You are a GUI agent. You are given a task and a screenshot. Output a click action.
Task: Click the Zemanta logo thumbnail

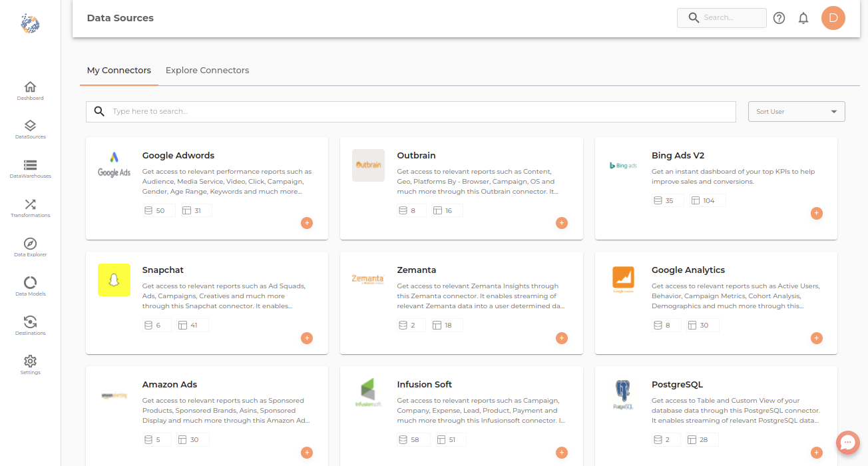point(368,280)
